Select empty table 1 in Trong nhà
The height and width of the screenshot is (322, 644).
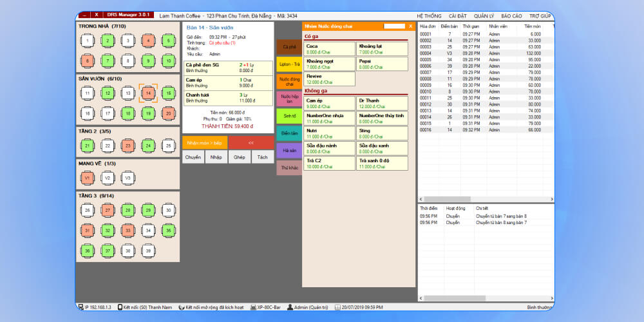(88, 41)
